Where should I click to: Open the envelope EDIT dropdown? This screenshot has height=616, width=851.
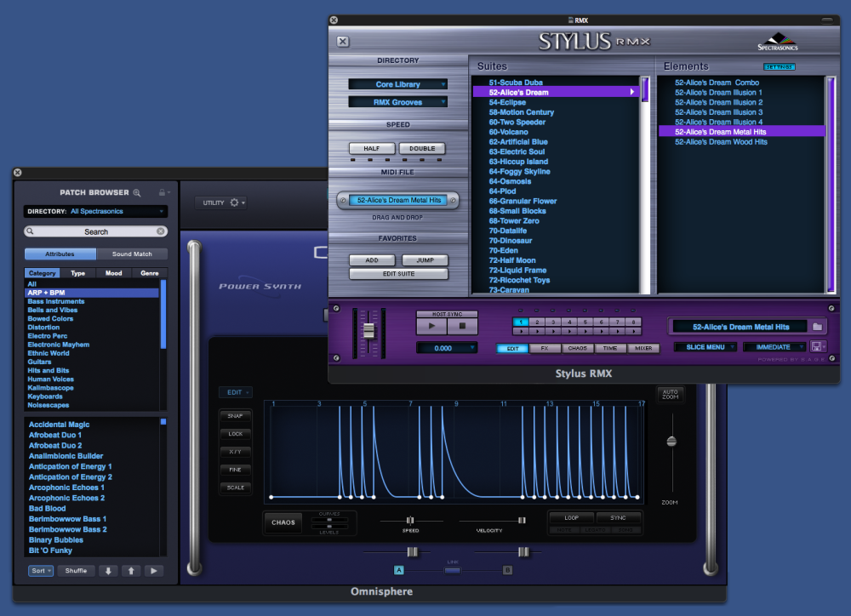coord(236,392)
